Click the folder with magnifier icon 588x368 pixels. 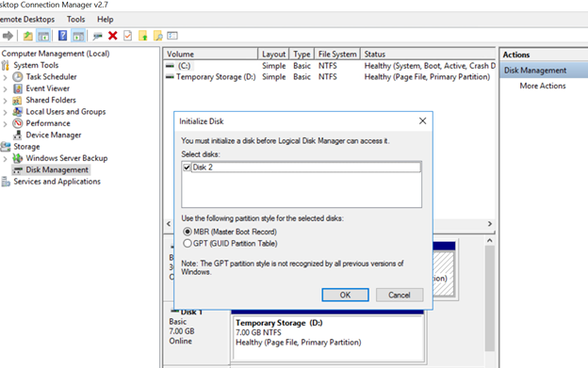tap(158, 36)
